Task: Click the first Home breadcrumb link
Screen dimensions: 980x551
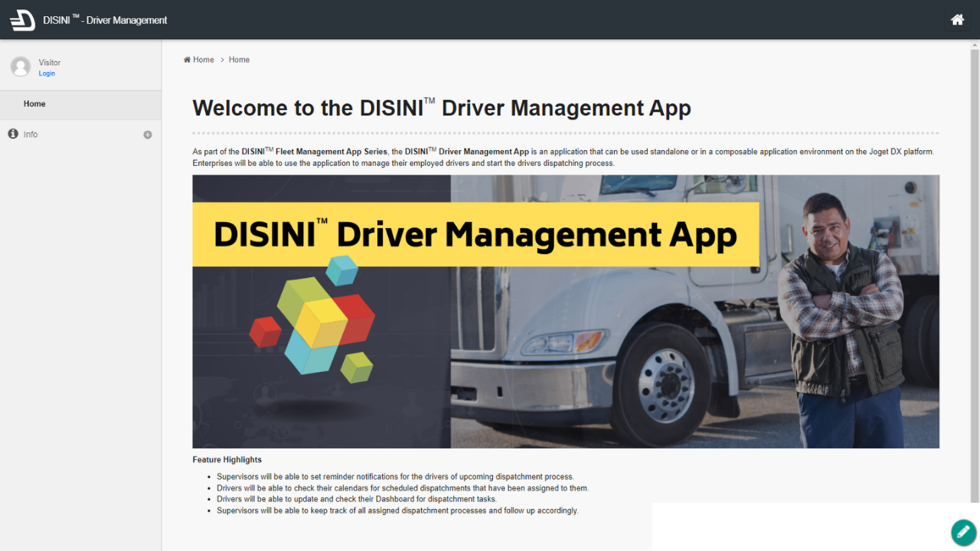Action: point(204,60)
